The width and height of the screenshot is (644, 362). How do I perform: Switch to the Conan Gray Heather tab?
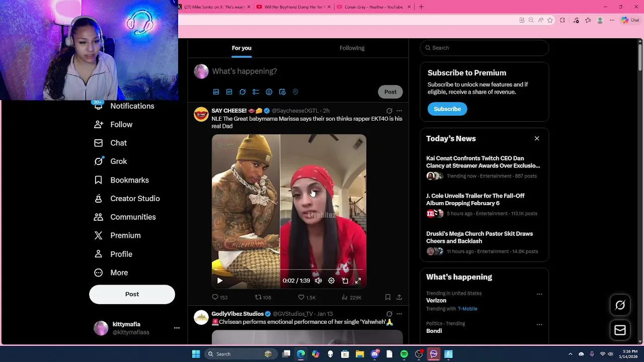373,7
